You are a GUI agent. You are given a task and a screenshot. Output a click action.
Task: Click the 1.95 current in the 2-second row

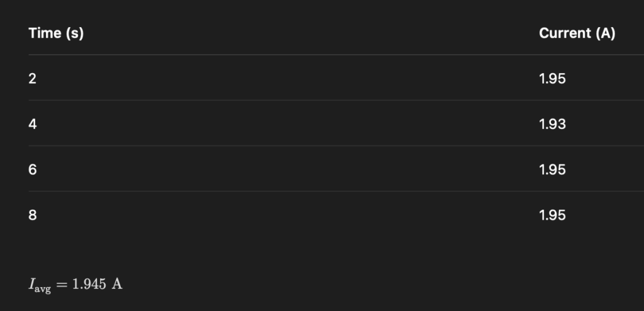[x=552, y=79]
